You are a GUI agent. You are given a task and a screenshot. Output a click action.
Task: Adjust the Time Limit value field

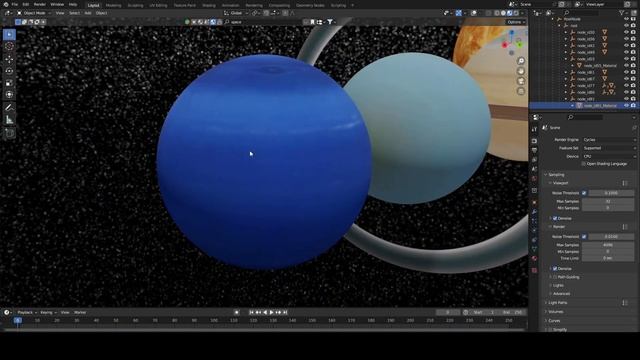608,258
